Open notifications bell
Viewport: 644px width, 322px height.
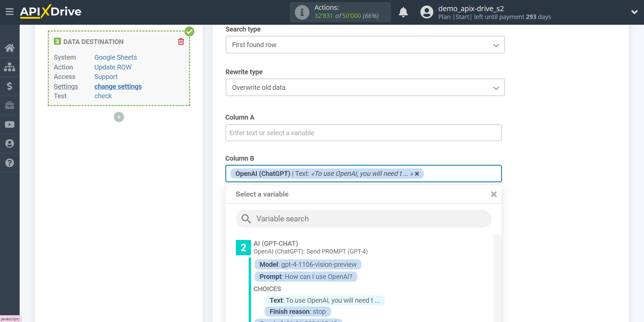coord(403,12)
